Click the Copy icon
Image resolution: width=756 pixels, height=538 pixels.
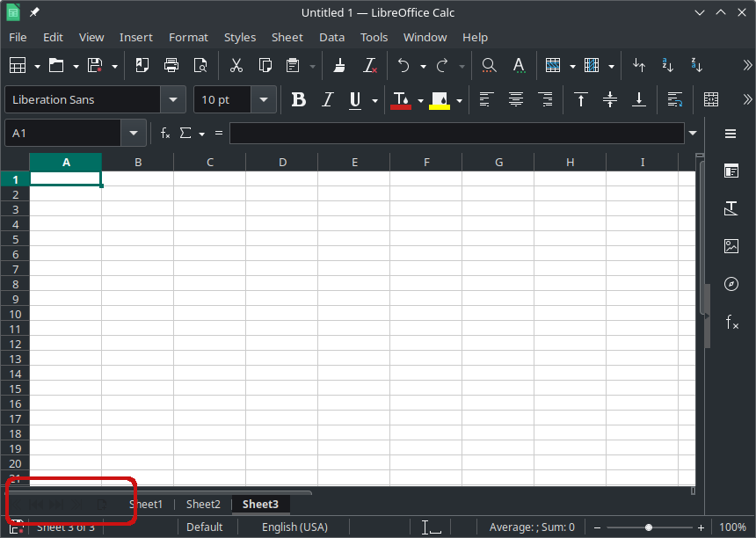[265, 65]
